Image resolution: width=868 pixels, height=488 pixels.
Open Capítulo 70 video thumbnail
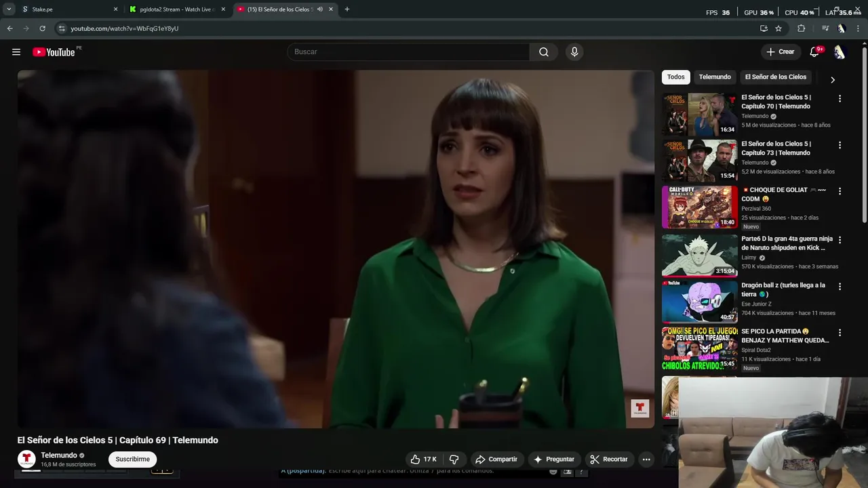point(700,115)
